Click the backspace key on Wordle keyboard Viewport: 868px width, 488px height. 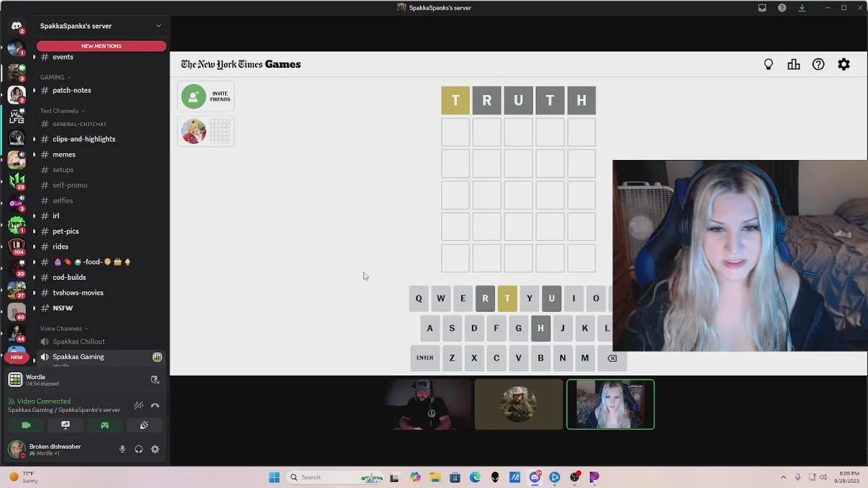(612, 358)
